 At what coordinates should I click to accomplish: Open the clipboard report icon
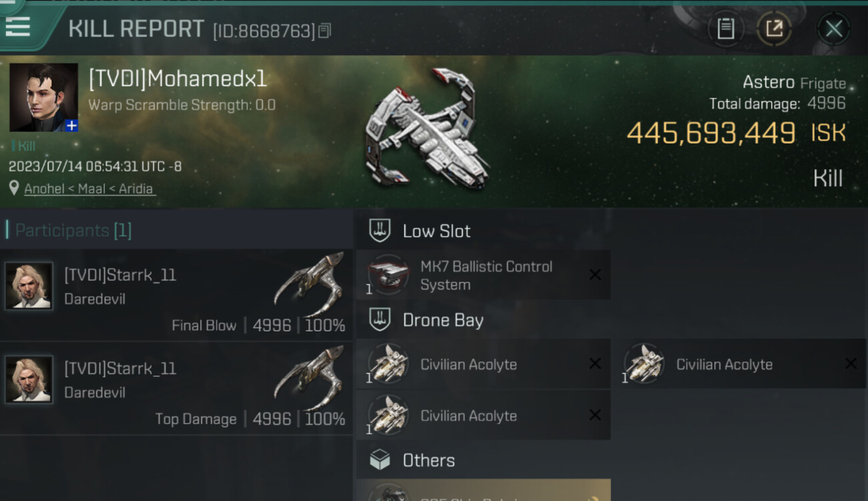coord(726,29)
